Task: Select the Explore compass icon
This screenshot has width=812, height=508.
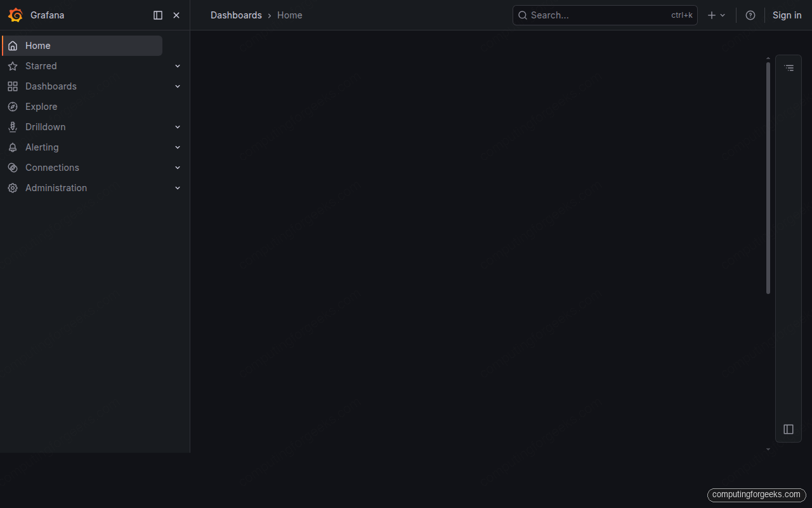Action: [13, 106]
